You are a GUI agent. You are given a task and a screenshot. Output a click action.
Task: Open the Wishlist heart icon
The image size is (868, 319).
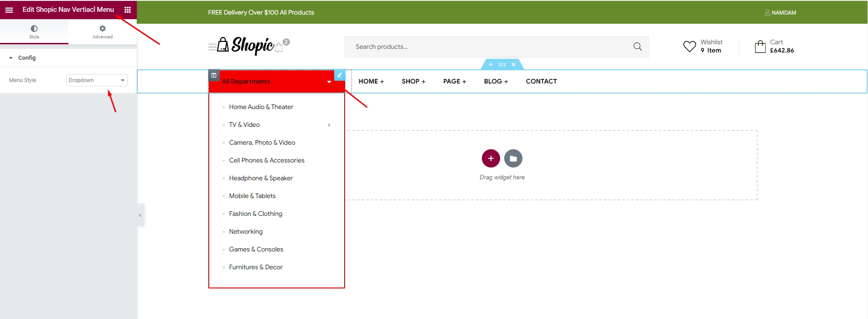tap(689, 46)
